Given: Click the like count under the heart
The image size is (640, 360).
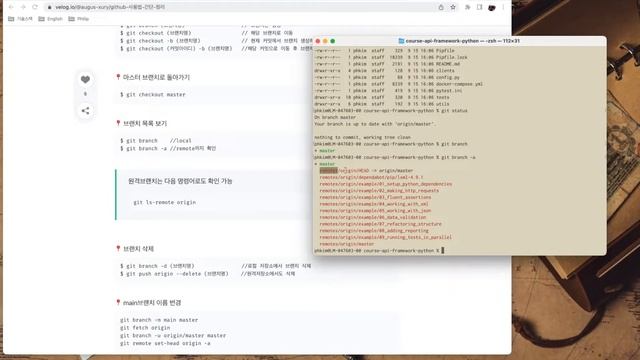Looking at the screenshot, I should tap(85, 94).
